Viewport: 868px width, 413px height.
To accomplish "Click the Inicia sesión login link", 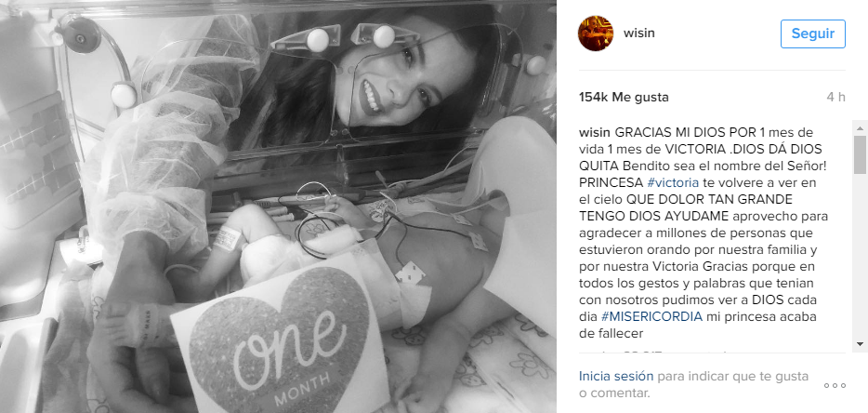I will click(x=615, y=377).
